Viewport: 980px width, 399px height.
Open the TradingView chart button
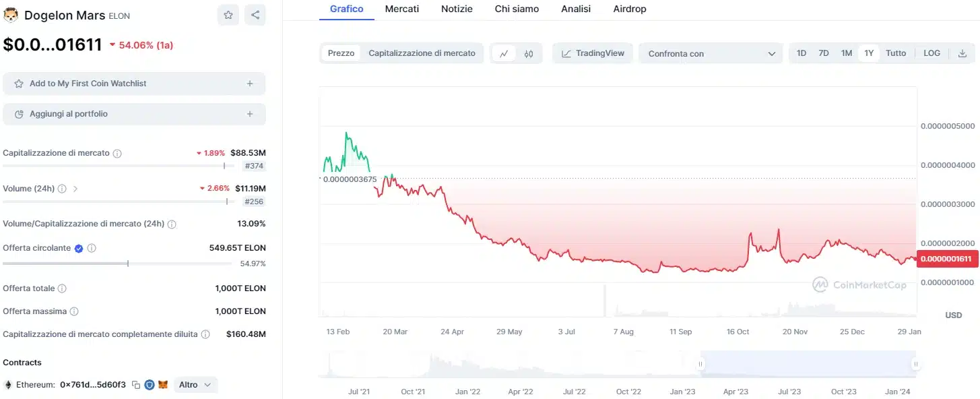tap(593, 53)
